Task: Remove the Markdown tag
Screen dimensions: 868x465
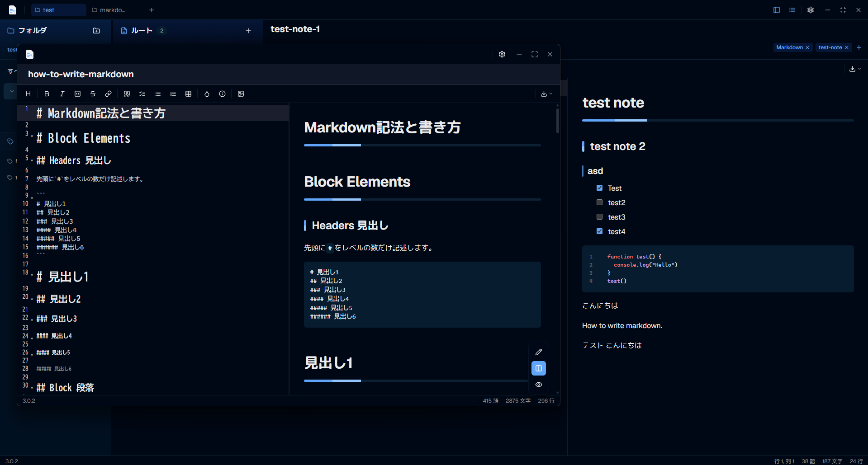Action: [x=807, y=47]
